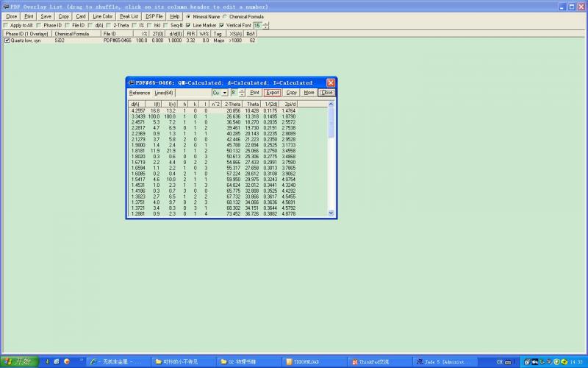The image size is (588, 368).
Task: Switch to Jade 5 taskbar item
Action: click(445, 362)
